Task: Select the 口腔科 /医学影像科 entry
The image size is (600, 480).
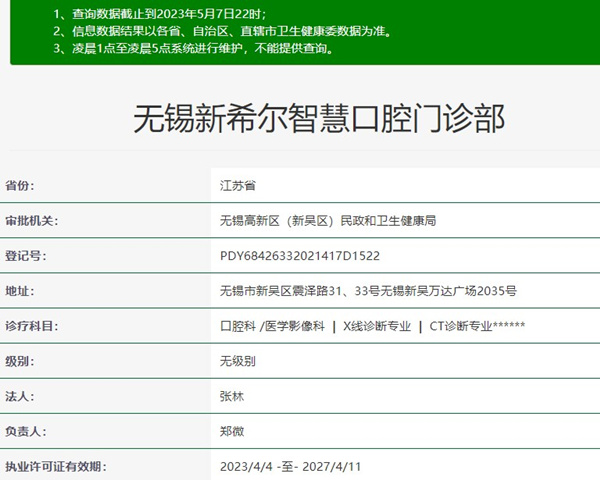Action: click(x=272, y=327)
